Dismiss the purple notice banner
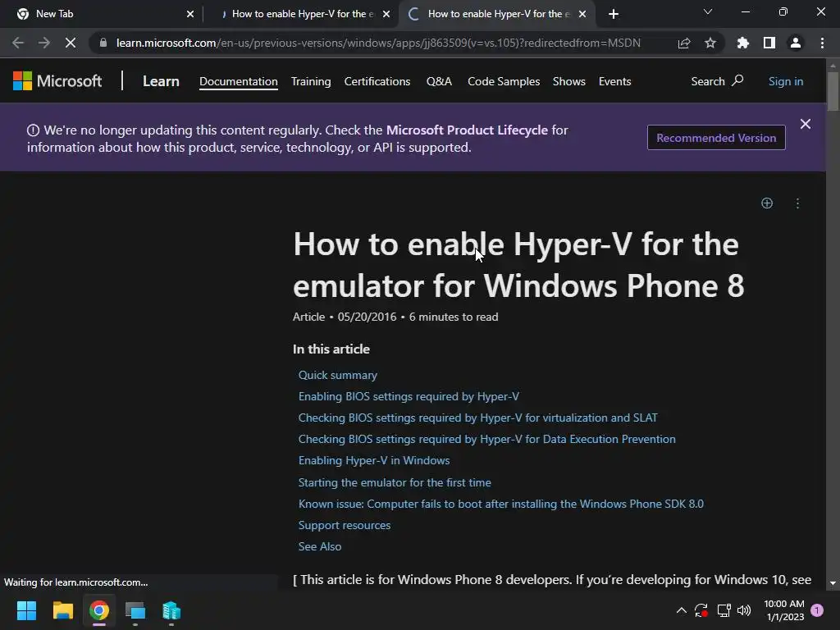Viewport: 840px width, 630px height. [x=806, y=125]
